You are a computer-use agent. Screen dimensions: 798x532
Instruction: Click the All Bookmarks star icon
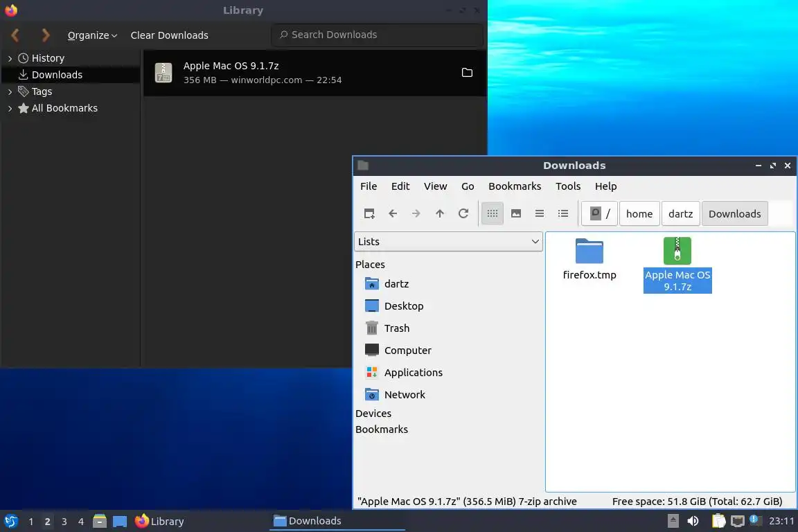(x=23, y=108)
